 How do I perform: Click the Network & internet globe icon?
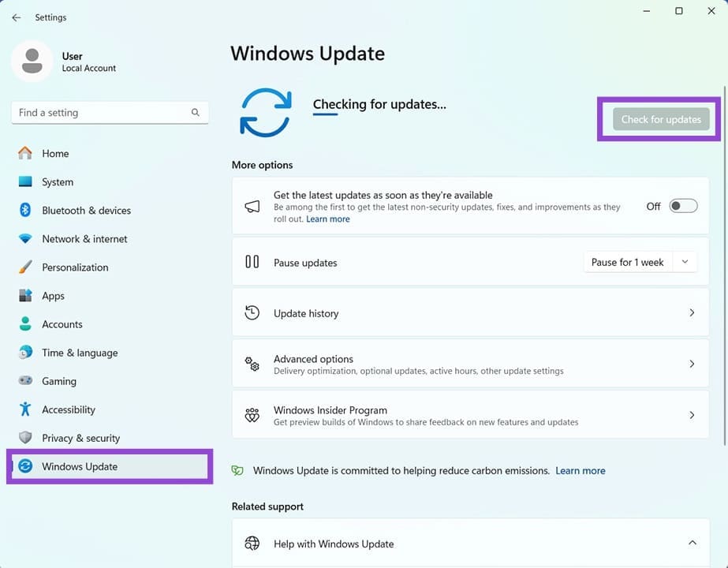[x=24, y=238]
